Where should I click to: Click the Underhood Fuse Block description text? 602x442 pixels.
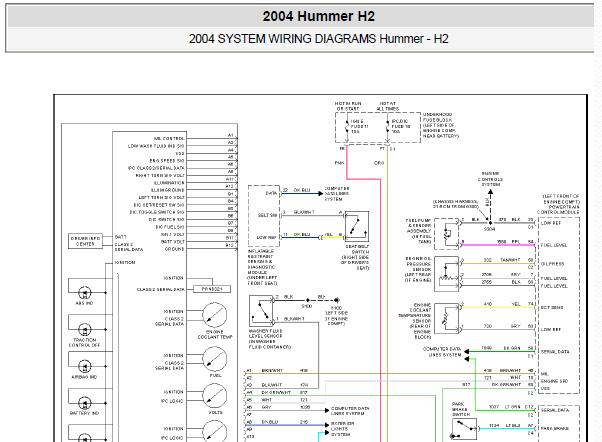[x=441, y=125]
